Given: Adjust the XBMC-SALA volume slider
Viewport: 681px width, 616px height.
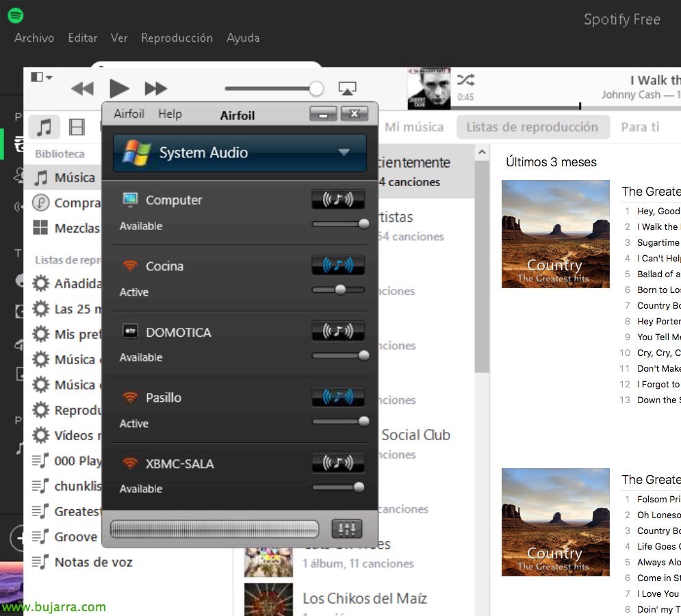Looking at the screenshot, I should point(338,487).
